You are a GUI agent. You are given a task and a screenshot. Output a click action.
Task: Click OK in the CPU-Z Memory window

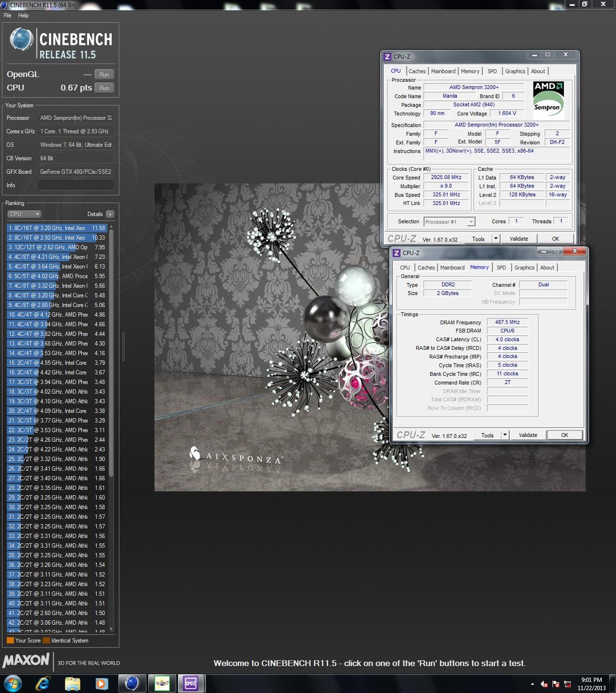[565, 436]
